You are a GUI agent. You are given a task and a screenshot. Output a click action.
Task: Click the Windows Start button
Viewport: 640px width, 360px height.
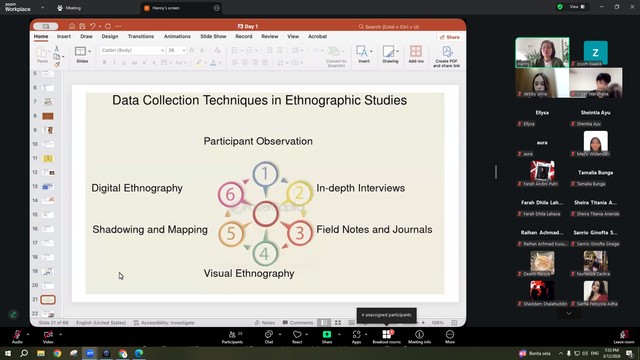coord(8,353)
